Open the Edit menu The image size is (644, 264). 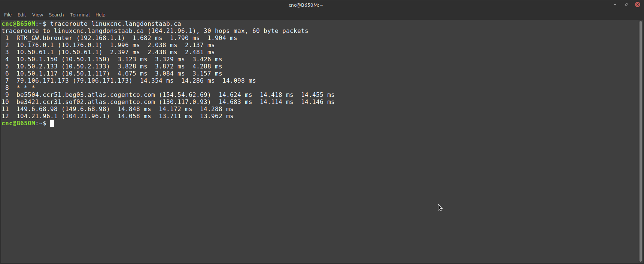pos(22,15)
